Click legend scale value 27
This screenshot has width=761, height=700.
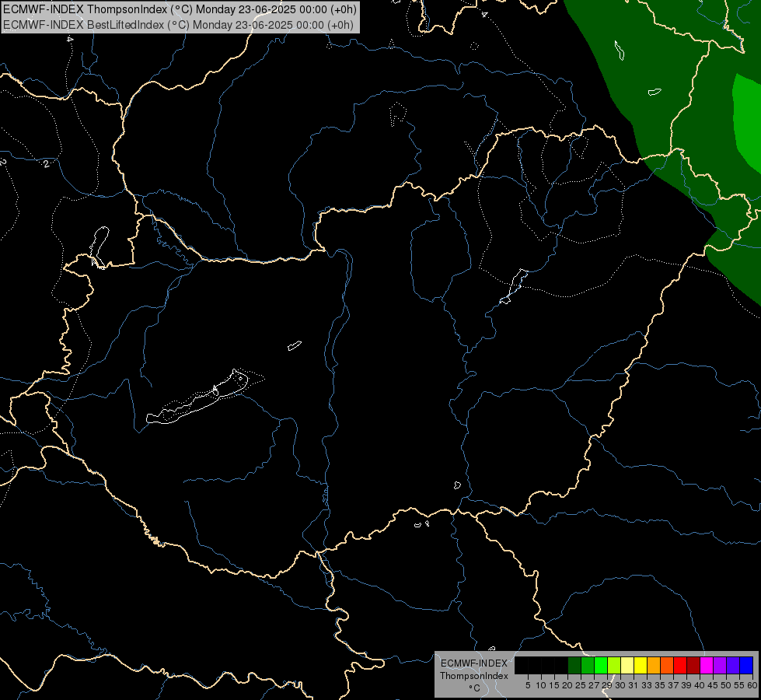(x=594, y=685)
